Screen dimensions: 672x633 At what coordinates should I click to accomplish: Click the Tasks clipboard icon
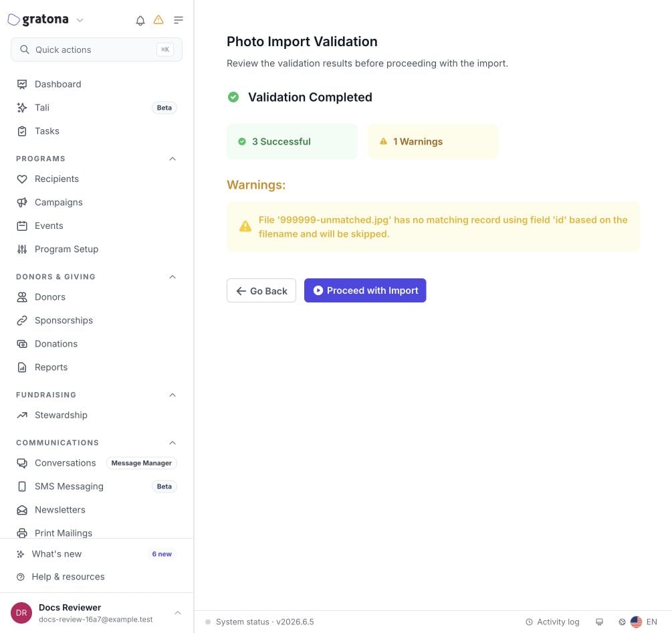[22, 131]
